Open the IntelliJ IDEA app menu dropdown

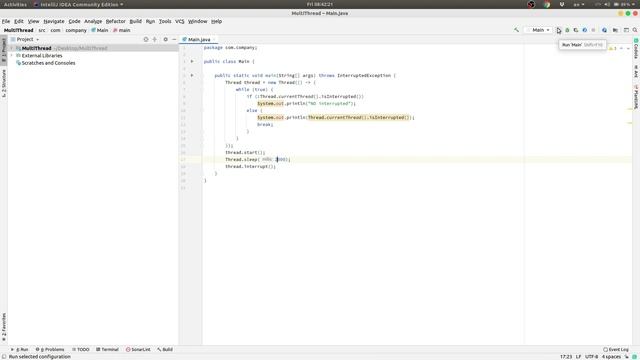(79, 4)
